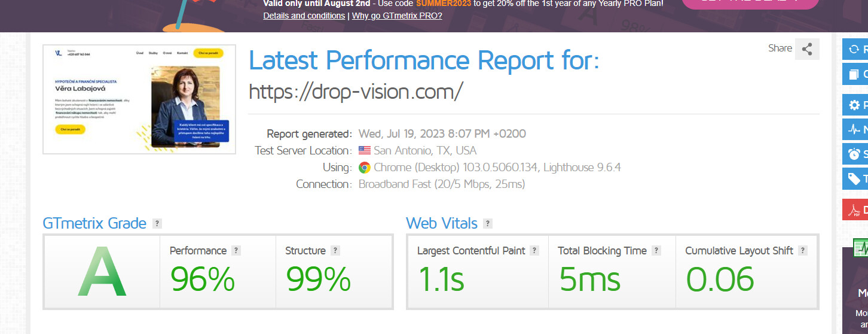Open help tooltip next to Performance
Screen dimensions: 868x334
coord(236,251)
